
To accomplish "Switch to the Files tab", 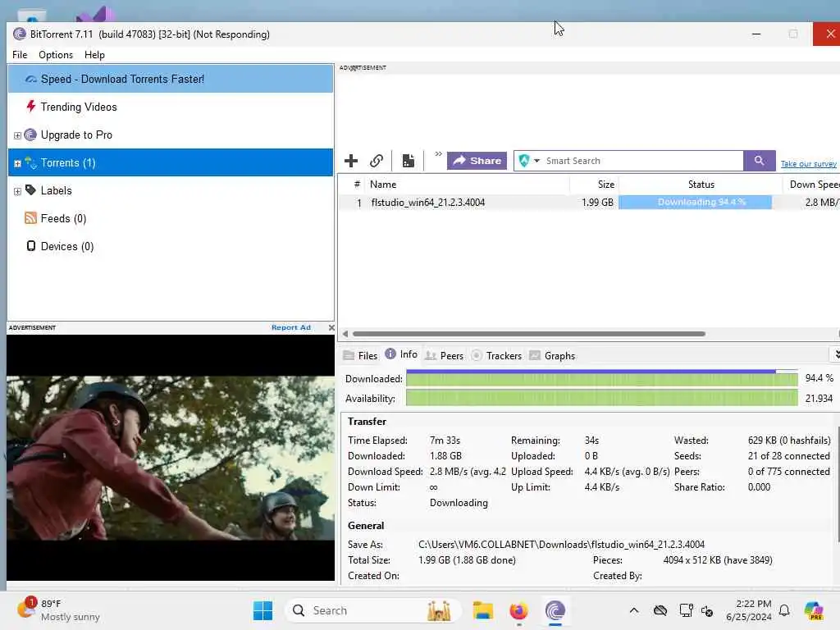I will coord(360,356).
